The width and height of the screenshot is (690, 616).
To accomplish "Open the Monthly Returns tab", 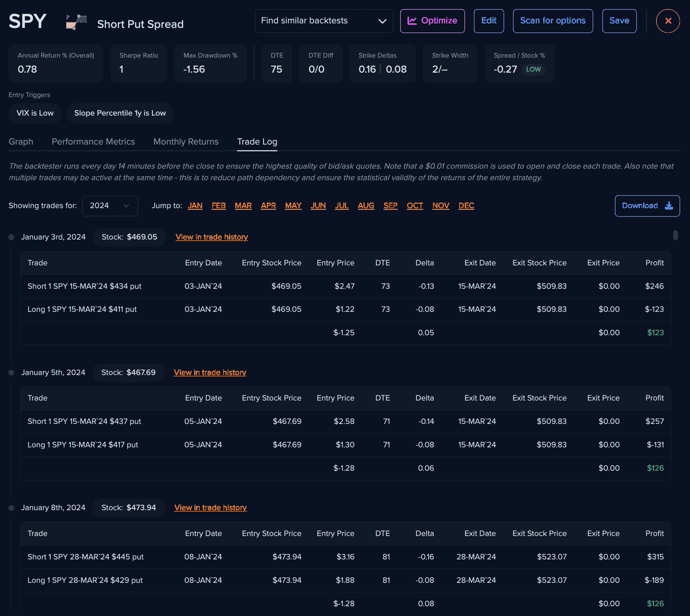I will [186, 141].
